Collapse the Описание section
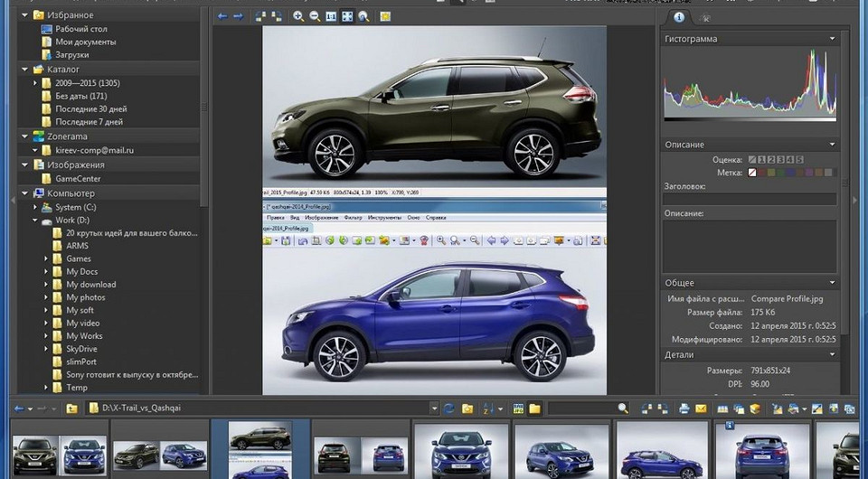 pyautogui.click(x=832, y=145)
